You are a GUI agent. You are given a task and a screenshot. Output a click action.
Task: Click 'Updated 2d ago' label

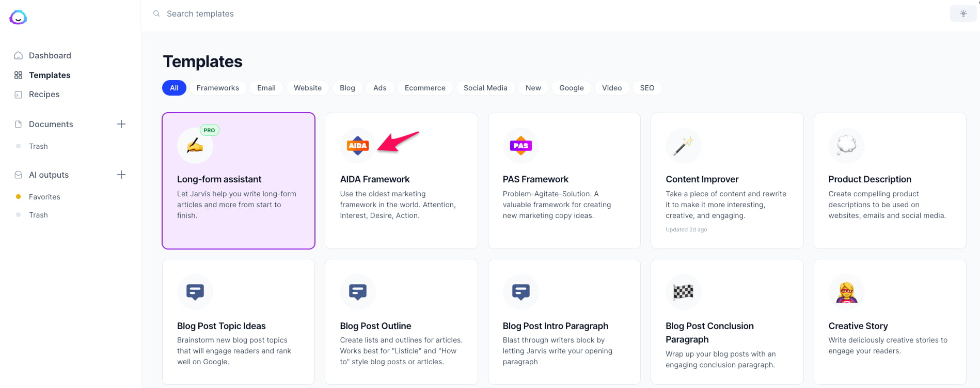(686, 229)
